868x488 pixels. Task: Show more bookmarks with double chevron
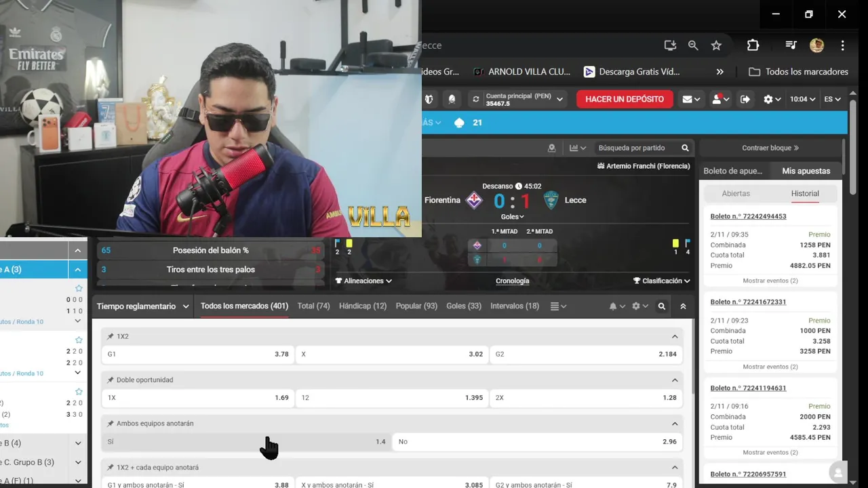719,72
